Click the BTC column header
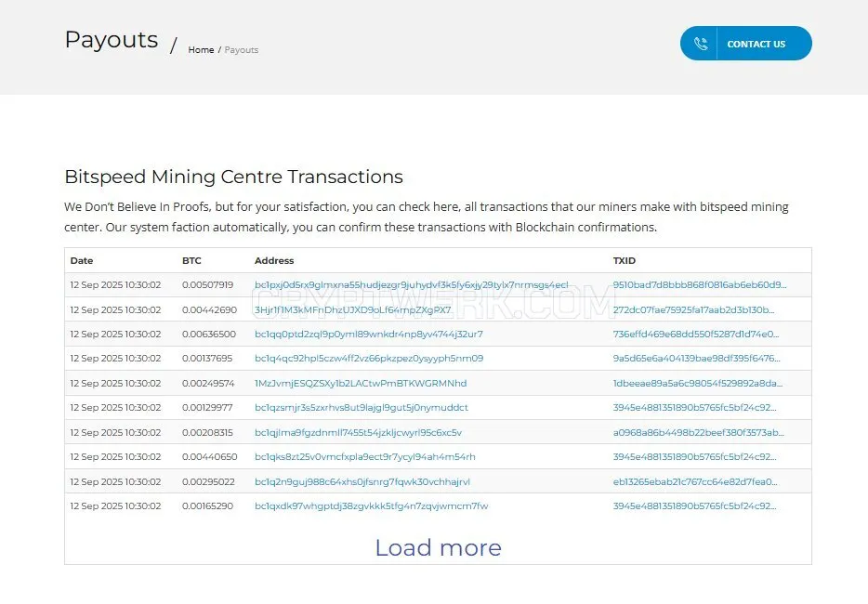Image resolution: width=868 pixels, height=604 pixels. 191,260
